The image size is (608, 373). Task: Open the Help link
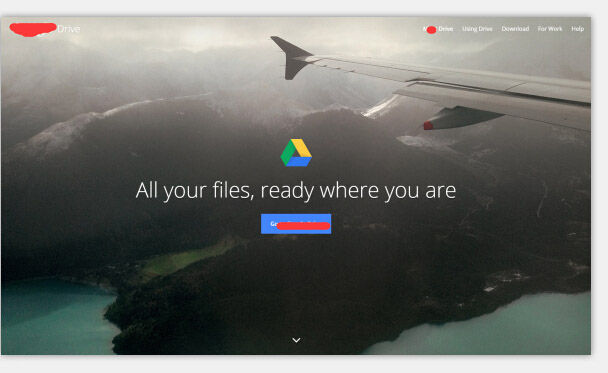click(577, 29)
